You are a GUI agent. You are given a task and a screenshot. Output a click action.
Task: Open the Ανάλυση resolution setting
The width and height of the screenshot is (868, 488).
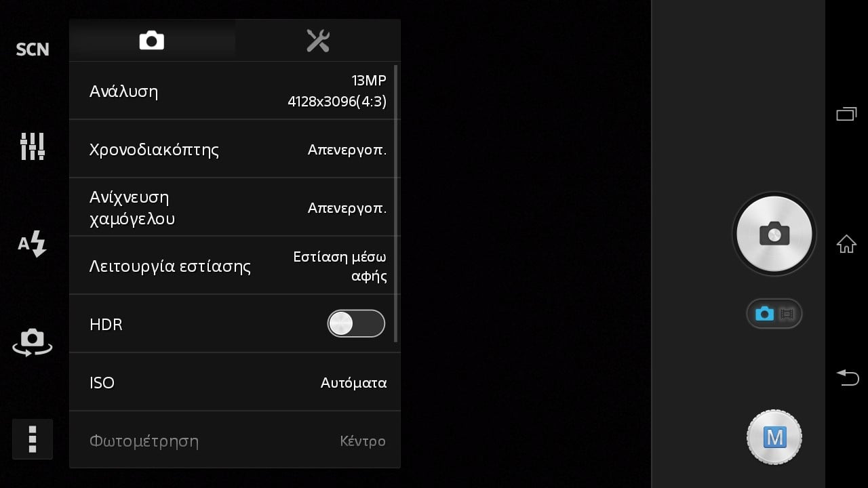[x=235, y=91]
